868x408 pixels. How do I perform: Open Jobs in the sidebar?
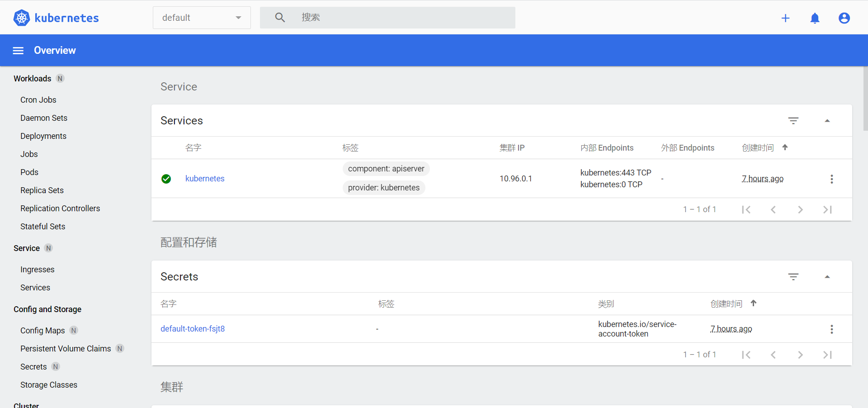(29, 154)
